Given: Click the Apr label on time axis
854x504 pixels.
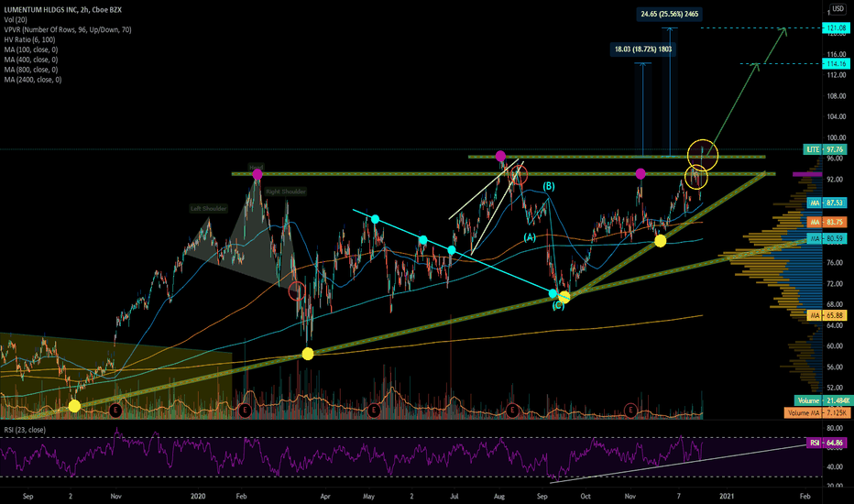Looking at the screenshot, I should [x=325, y=497].
